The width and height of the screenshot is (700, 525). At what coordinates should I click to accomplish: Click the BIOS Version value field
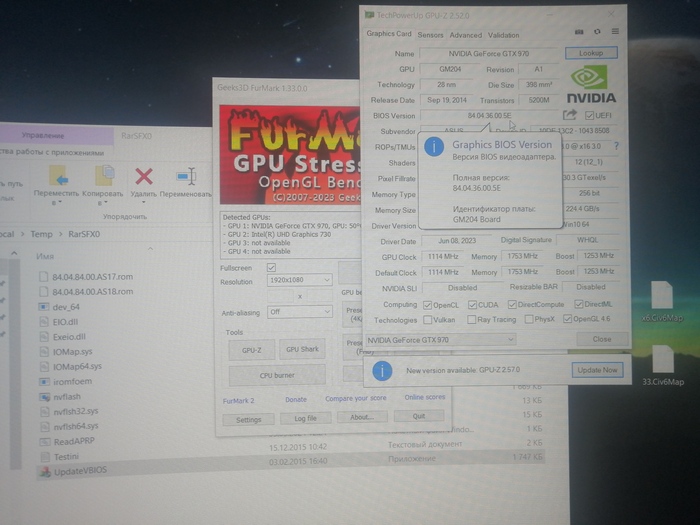489,115
